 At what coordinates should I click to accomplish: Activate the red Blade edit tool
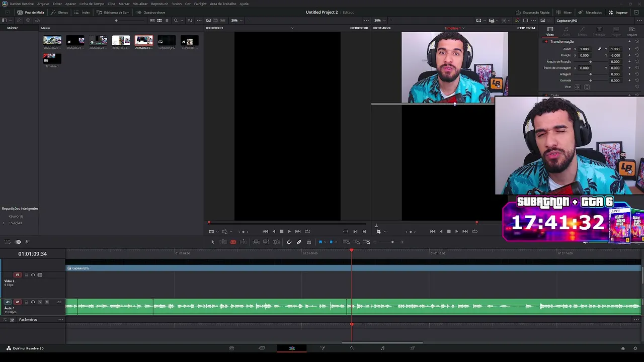click(233, 242)
